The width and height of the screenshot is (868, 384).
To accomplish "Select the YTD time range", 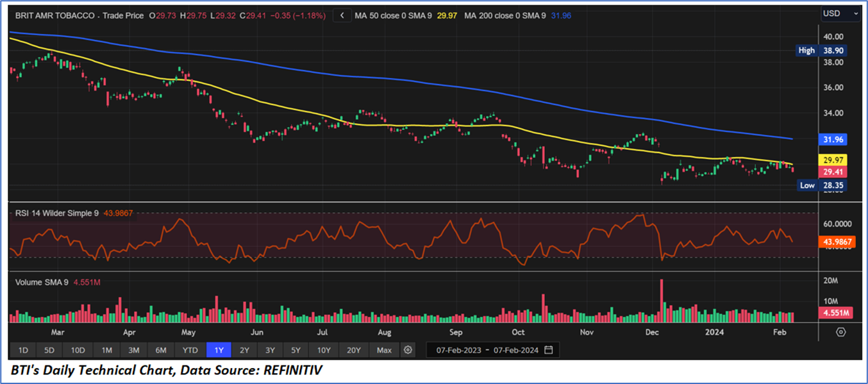I will tap(190, 350).
